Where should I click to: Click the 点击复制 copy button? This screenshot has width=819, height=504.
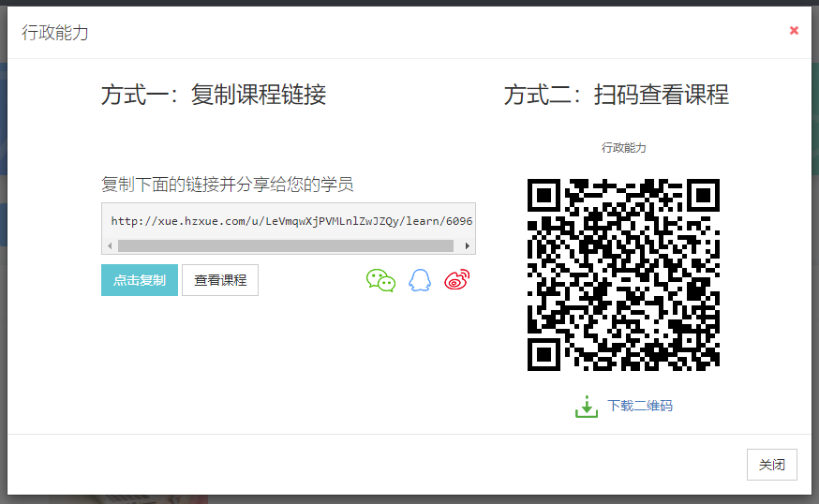[140, 280]
